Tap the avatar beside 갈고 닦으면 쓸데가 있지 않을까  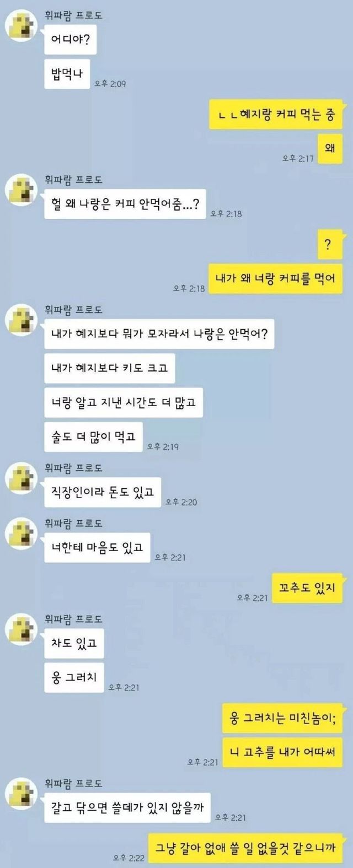pos(20,794)
